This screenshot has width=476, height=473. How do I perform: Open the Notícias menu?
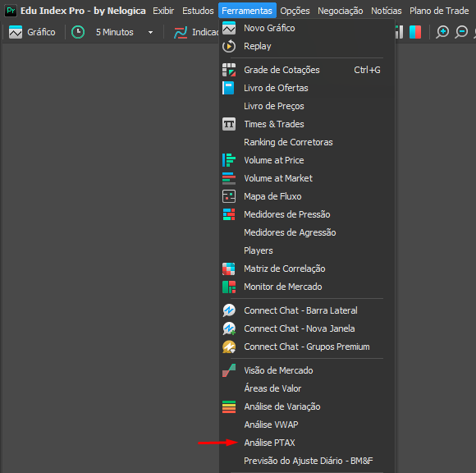(387, 11)
